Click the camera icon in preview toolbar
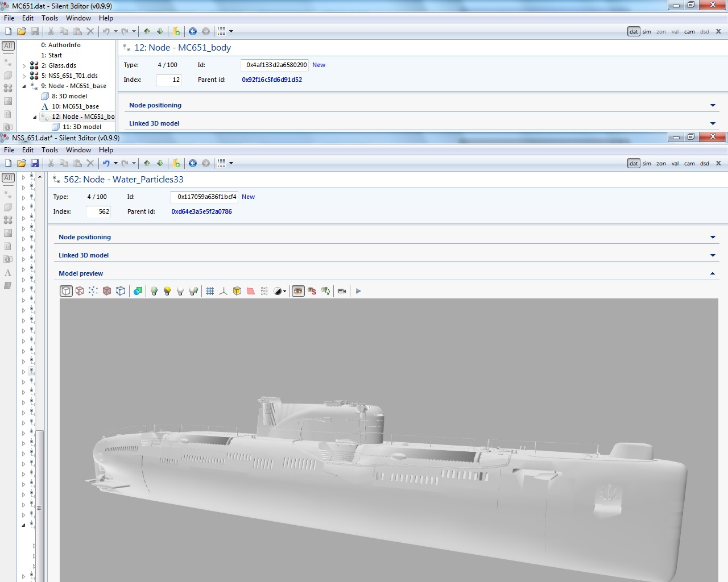Image resolution: width=728 pixels, height=582 pixels. click(342, 291)
